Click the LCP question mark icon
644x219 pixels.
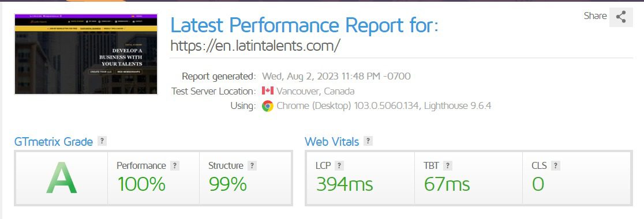coord(339,165)
